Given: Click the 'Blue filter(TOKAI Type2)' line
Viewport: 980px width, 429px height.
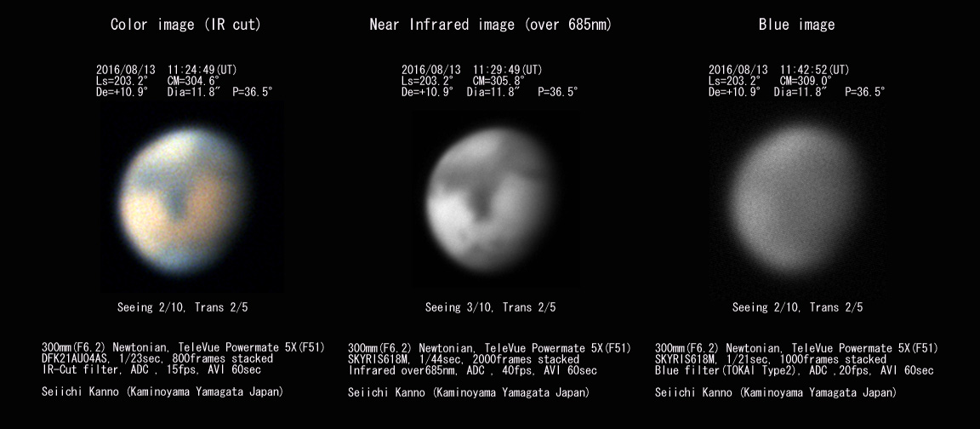Looking at the screenshot, I should [x=795, y=371].
